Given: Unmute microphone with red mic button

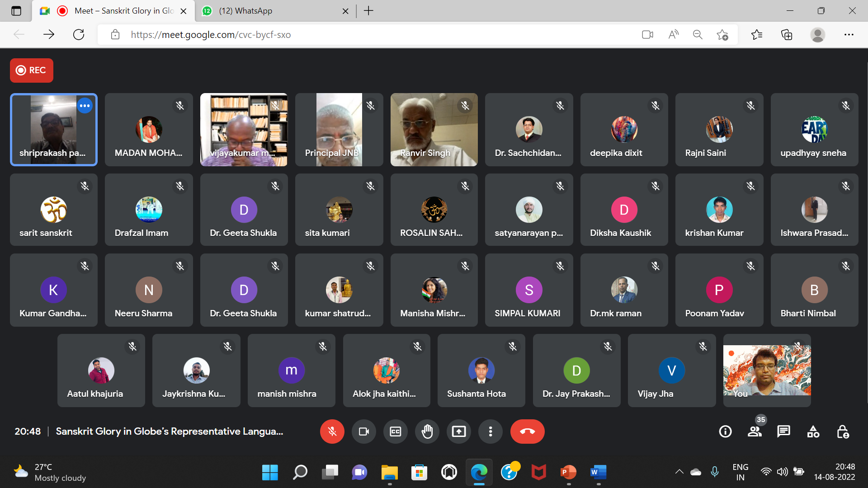Looking at the screenshot, I should pyautogui.click(x=332, y=432).
